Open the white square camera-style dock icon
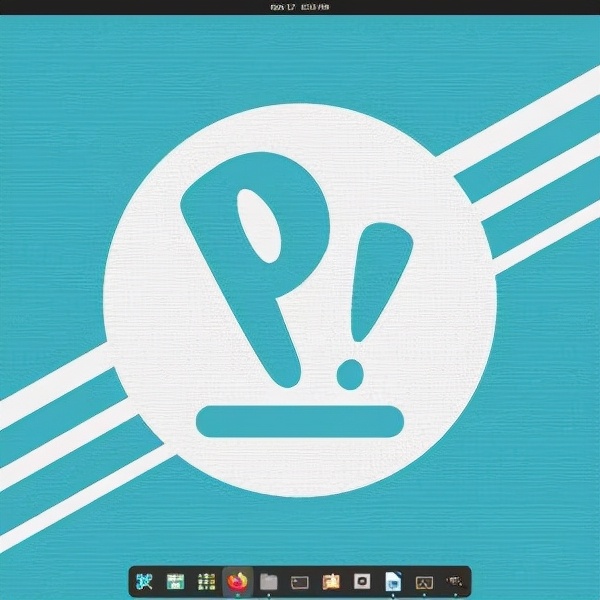The height and width of the screenshot is (600, 600). pyautogui.click(x=362, y=581)
